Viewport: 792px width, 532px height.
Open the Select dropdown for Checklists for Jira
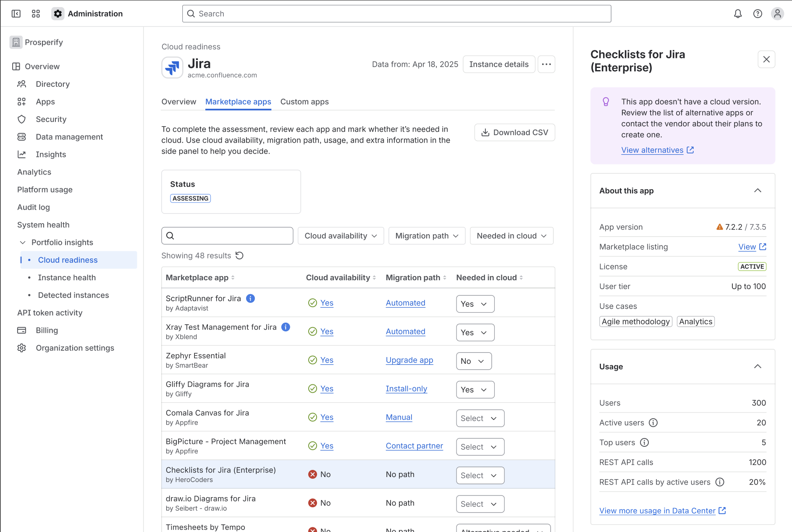[480, 475]
